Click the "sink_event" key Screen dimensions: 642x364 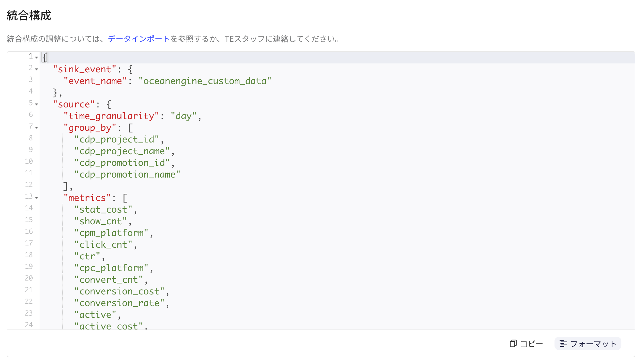(85, 69)
